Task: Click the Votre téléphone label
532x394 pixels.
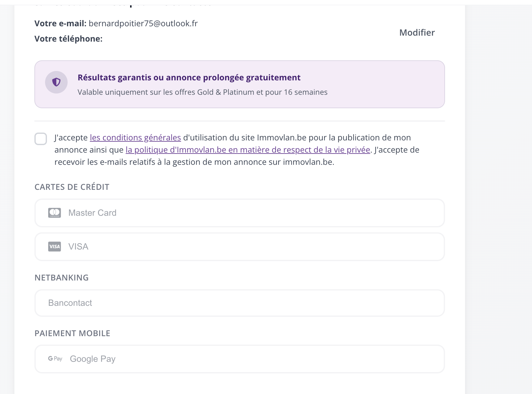Action: (69, 39)
